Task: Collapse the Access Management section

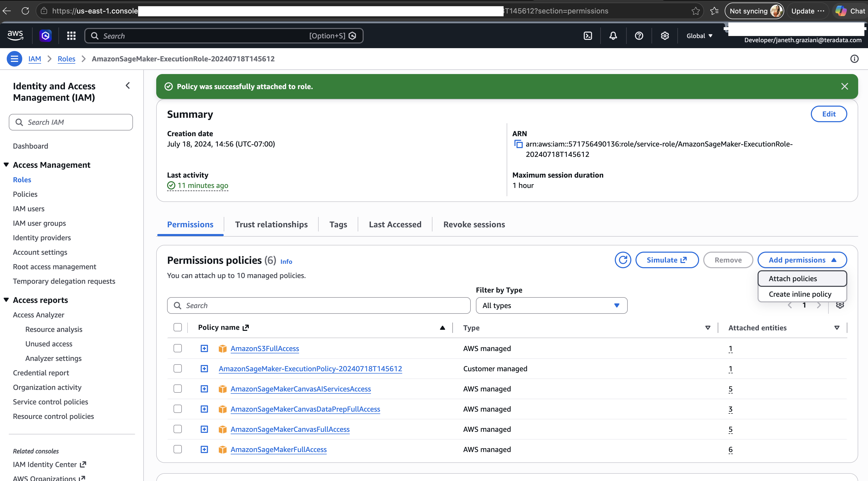Action: pos(6,165)
